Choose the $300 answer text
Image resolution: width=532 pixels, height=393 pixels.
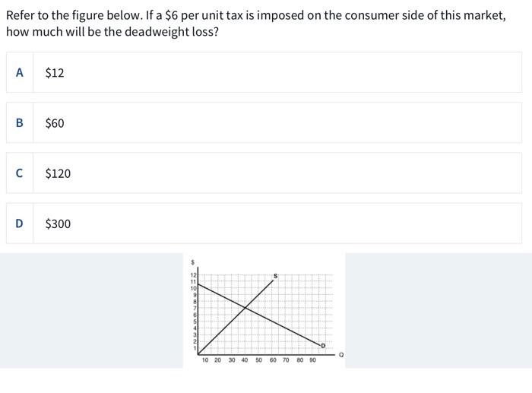(58, 223)
